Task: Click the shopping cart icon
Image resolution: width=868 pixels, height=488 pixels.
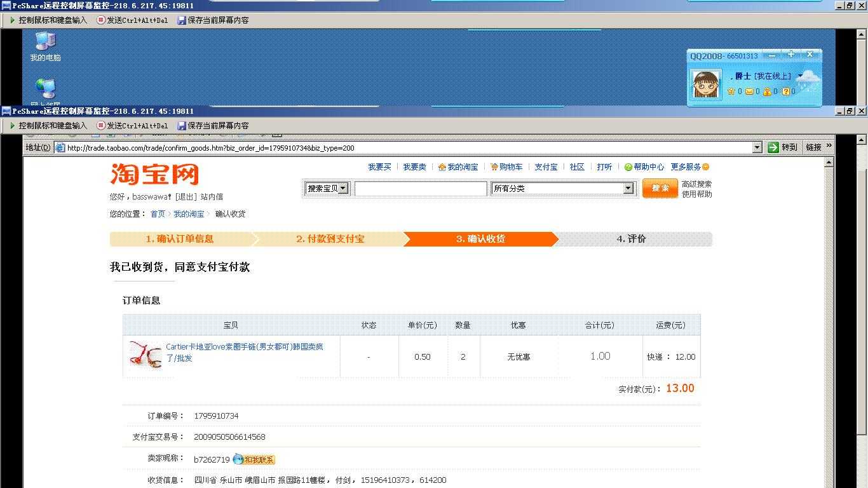Action: tap(494, 167)
